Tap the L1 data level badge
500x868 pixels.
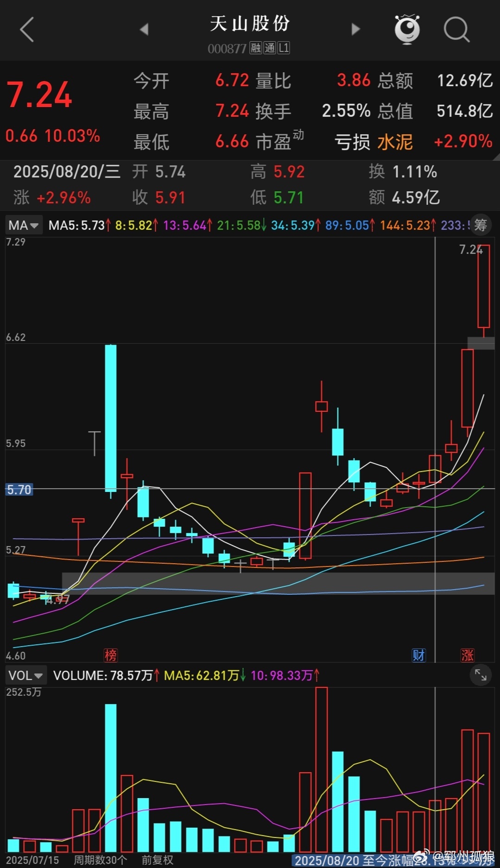284,48
